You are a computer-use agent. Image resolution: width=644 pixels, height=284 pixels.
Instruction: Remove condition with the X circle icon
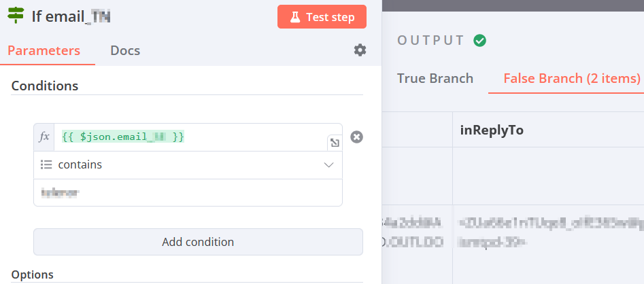(356, 137)
